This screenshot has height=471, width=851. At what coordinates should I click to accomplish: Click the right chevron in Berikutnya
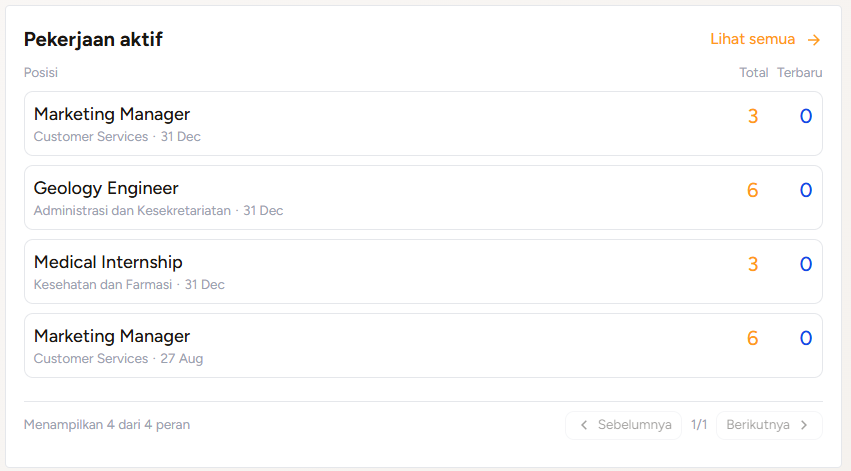coord(804,425)
